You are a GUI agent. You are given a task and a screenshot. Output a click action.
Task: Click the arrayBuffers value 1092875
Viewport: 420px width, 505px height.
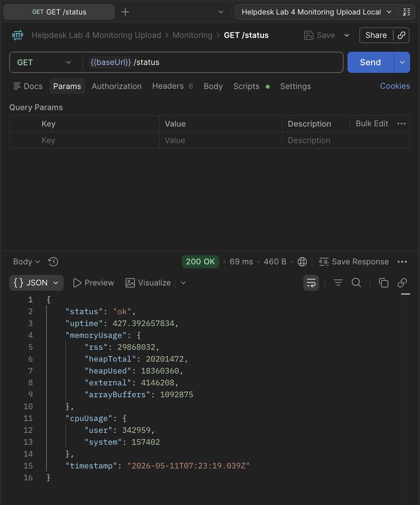[177, 395]
